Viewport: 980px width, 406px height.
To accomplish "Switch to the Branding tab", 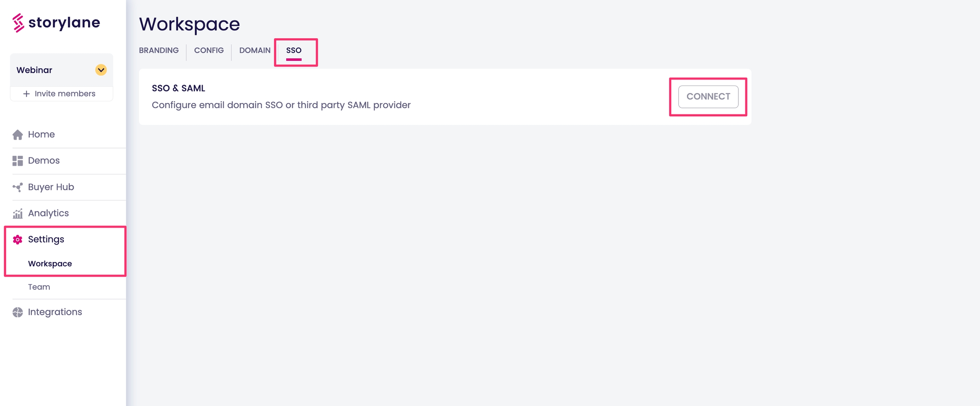I will [159, 50].
